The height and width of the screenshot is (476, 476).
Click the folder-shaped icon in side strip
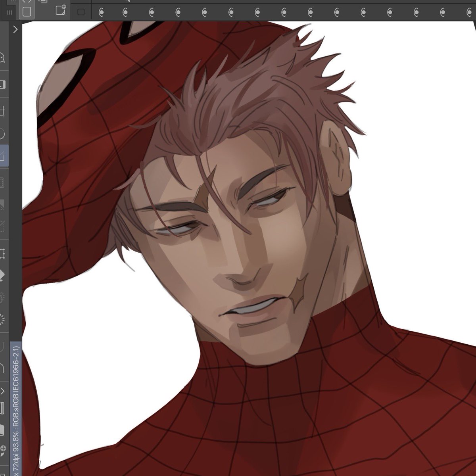[x=2, y=430]
